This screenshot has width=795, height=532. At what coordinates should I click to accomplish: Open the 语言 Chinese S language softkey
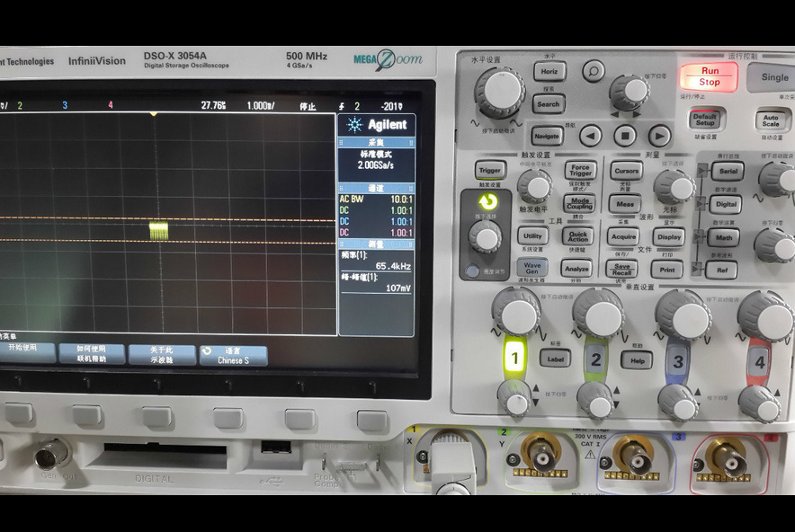(x=233, y=356)
